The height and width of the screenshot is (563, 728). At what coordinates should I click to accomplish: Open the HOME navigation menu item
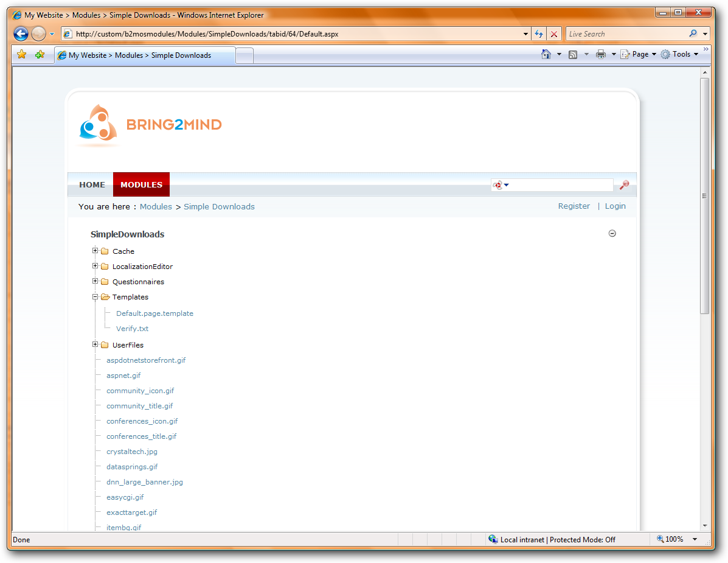(x=92, y=185)
